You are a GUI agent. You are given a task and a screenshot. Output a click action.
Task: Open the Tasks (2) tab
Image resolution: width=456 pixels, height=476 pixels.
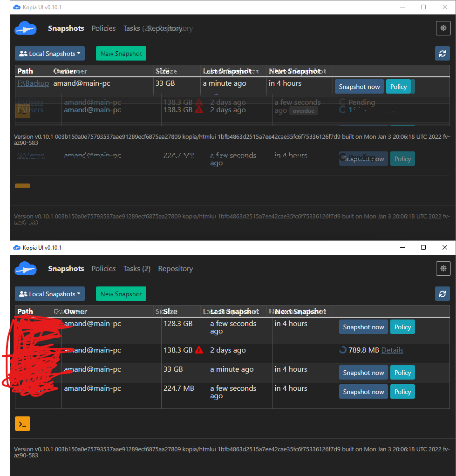pos(136,269)
